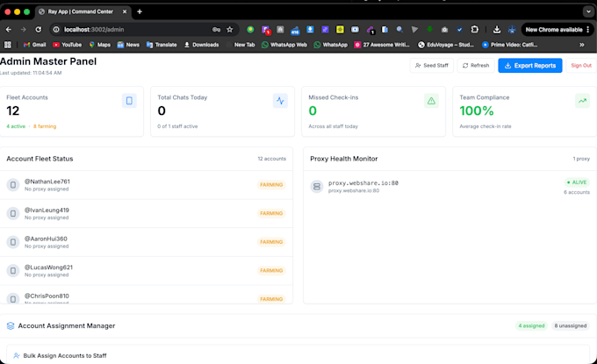Select the @LucasWong621 account device icon
The height and width of the screenshot is (364, 597).
tap(13, 270)
